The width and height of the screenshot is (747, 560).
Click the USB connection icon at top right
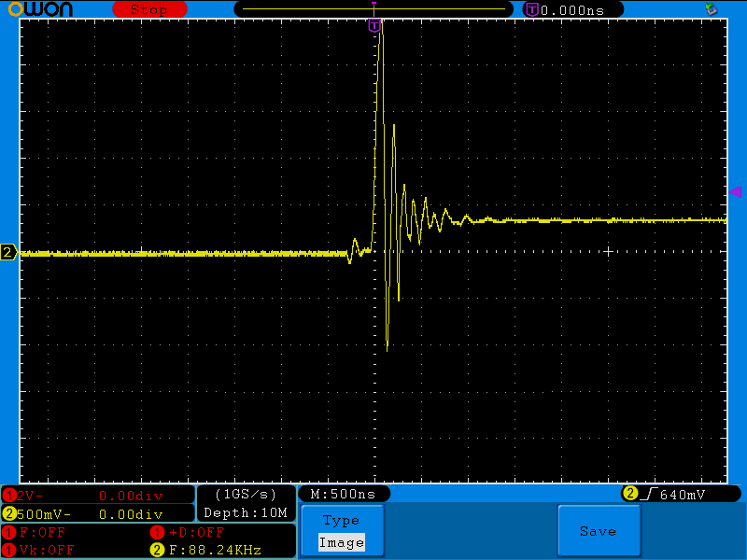(712, 9)
